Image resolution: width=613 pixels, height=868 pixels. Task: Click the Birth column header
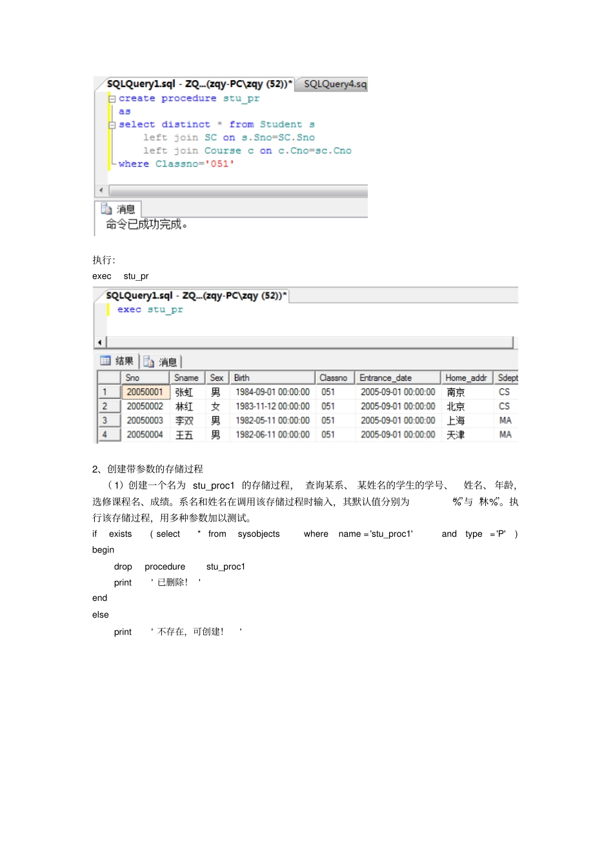273,378
